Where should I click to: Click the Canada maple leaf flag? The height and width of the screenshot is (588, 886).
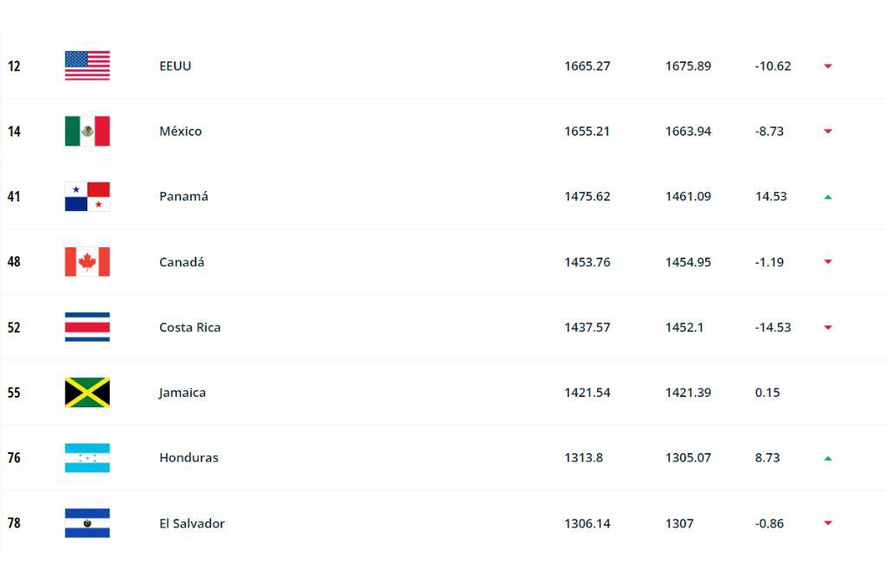point(87,262)
